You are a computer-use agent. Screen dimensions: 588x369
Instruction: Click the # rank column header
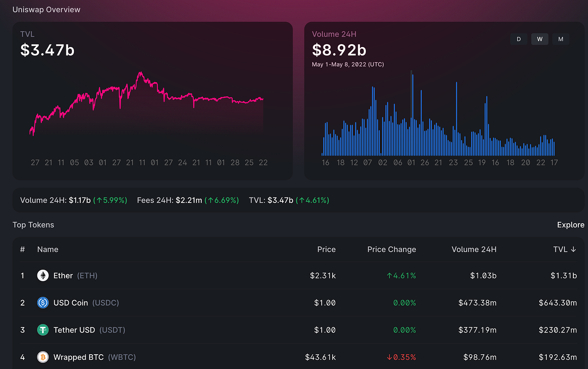(23, 250)
